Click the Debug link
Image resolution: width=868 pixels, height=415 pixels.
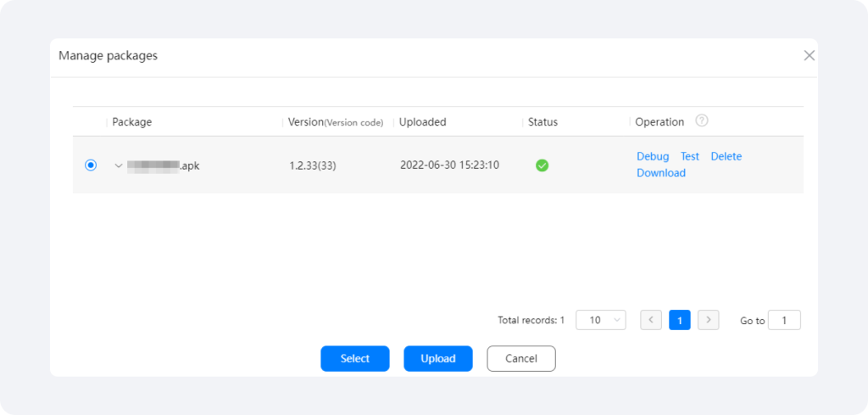pos(653,156)
